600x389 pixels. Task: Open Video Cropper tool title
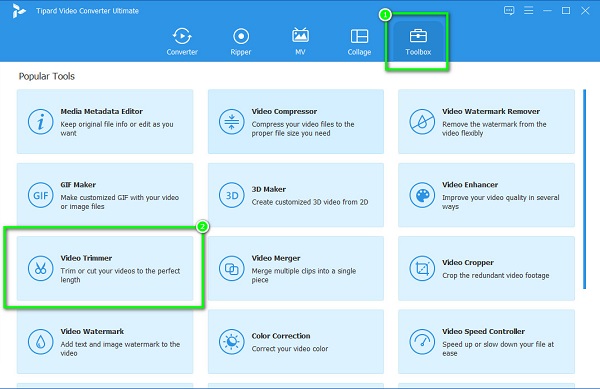click(468, 263)
